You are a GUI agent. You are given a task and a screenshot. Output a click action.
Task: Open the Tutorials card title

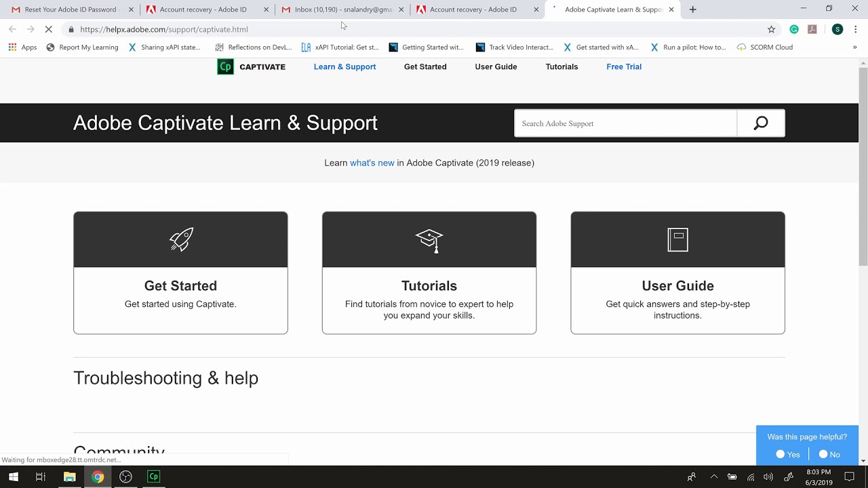click(429, 286)
